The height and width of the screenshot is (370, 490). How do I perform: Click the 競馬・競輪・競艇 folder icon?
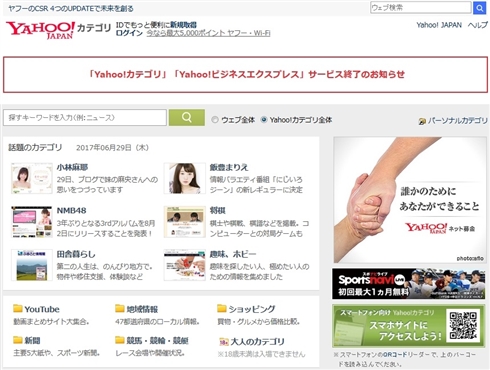[x=120, y=340]
